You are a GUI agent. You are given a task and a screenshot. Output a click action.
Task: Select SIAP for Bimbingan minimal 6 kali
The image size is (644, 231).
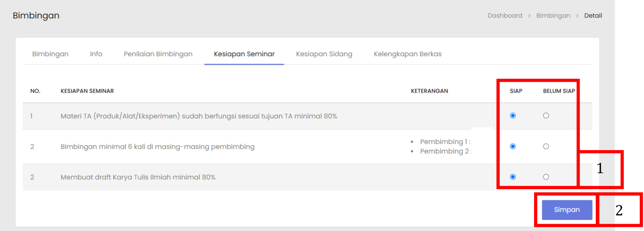tap(513, 147)
